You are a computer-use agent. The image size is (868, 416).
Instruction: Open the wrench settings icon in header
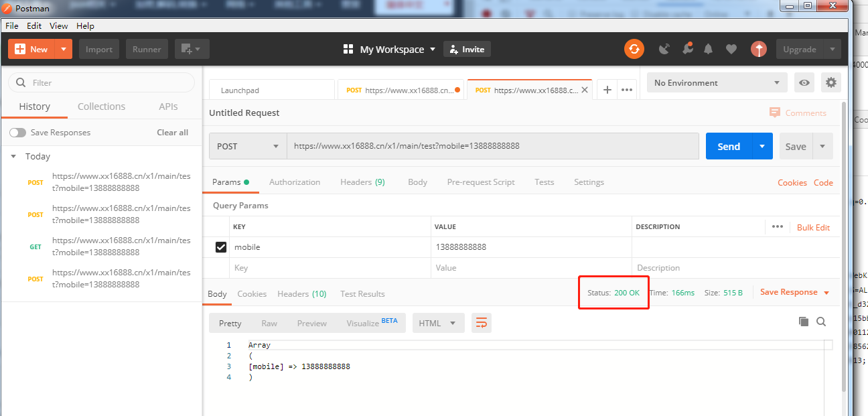[x=687, y=49]
